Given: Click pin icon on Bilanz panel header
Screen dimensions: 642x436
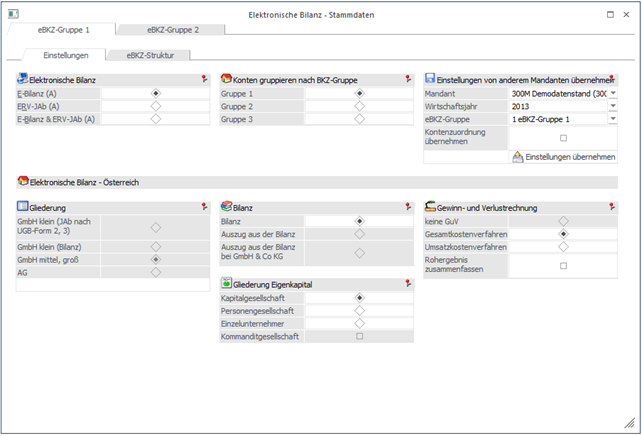Looking at the screenshot, I should coord(408,207).
